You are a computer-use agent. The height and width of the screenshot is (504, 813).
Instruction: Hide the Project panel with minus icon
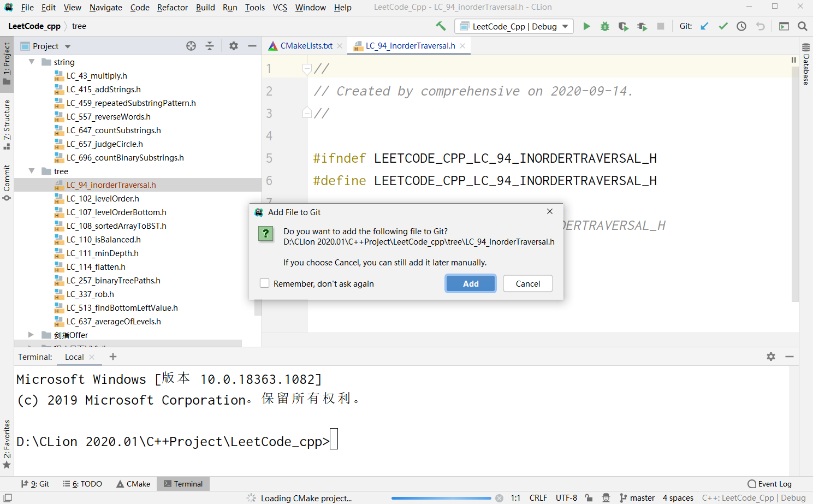pyautogui.click(x=252, y=46)
